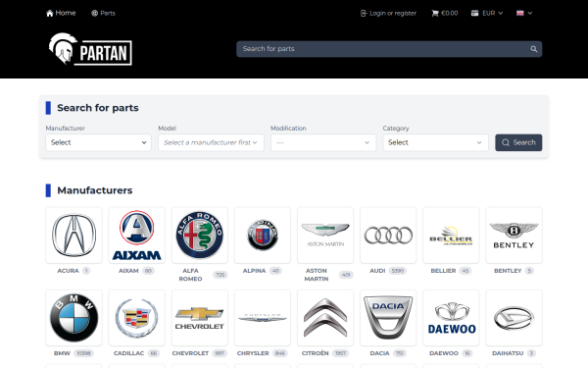Select the Aixam logo
588x368 pixels.
tap(137, 236)
